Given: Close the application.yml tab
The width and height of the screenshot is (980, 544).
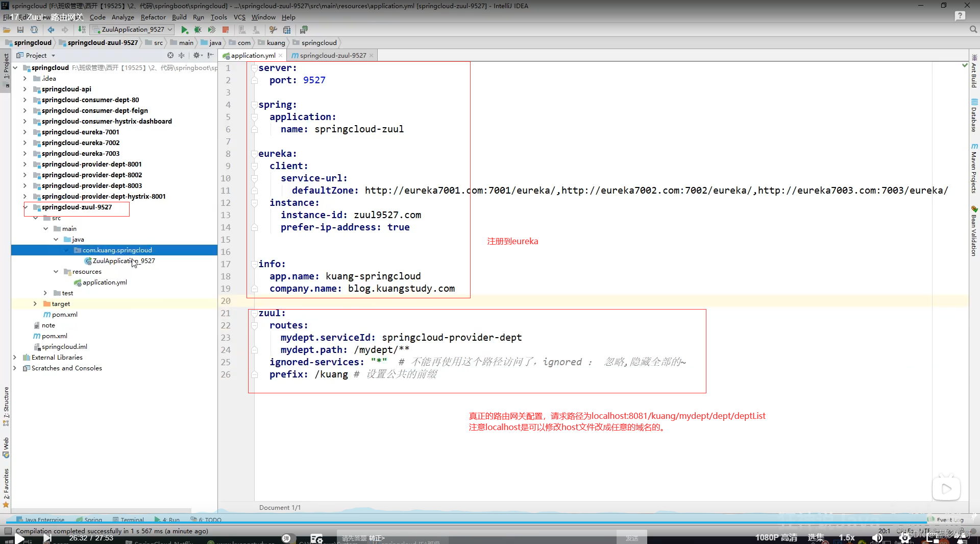Looking at the screenshot, I should coord(281,56).
